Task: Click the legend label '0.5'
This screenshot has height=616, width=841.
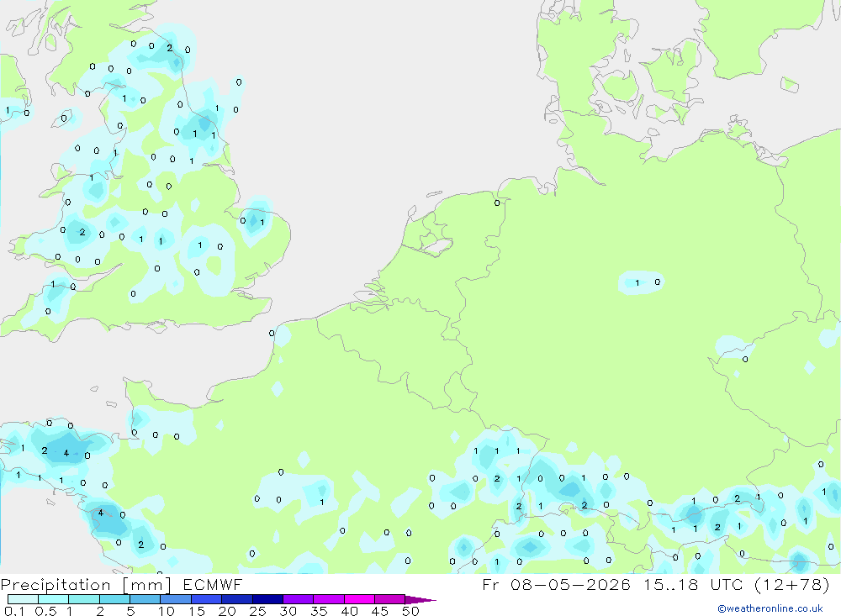Action: tap(45, 611)
